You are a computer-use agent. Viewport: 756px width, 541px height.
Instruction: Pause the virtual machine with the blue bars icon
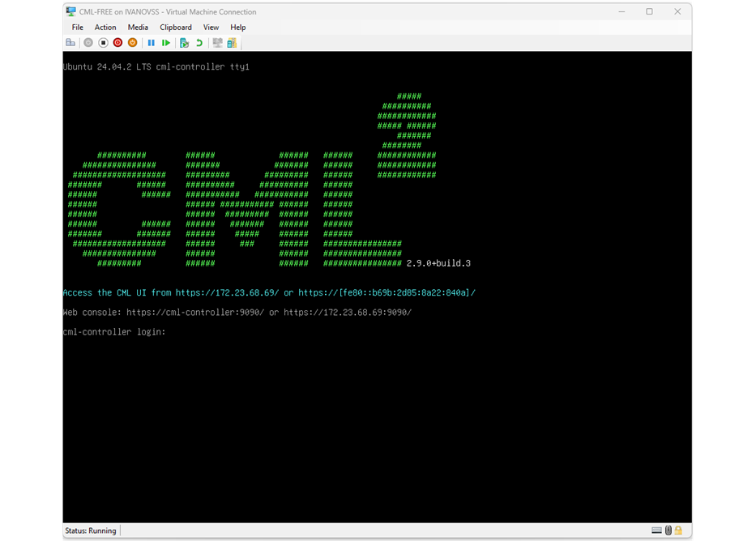pyautogui.click(x=152, y=43)
